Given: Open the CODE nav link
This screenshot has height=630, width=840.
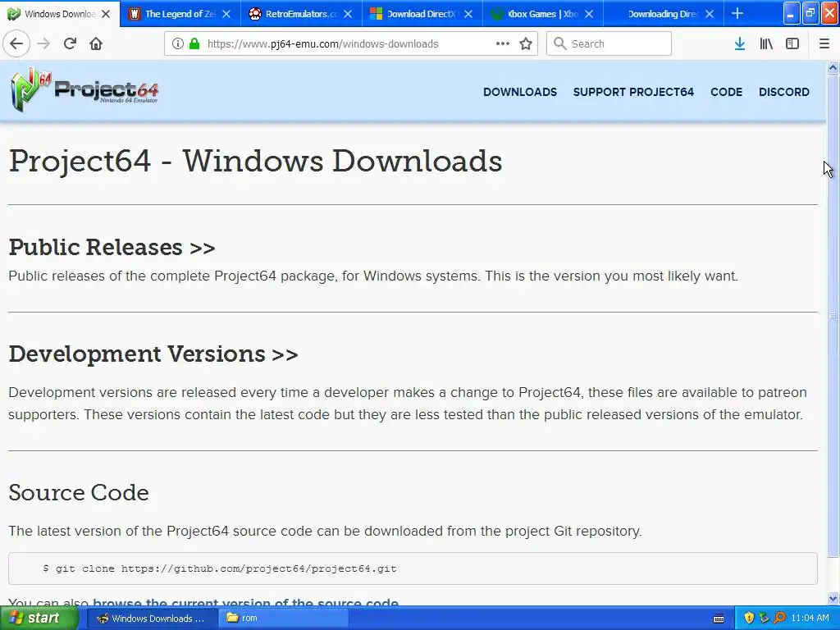Looking at the screenshot, I should [726, 92].
